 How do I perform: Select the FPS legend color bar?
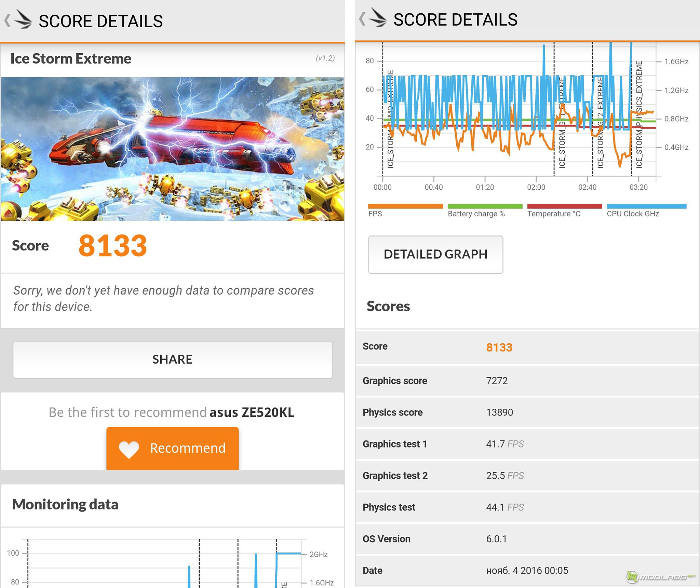point(405,206)
